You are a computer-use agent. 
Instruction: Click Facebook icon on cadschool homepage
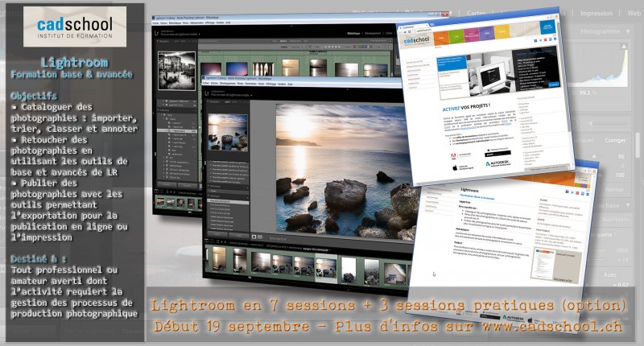tap(535, 41)
